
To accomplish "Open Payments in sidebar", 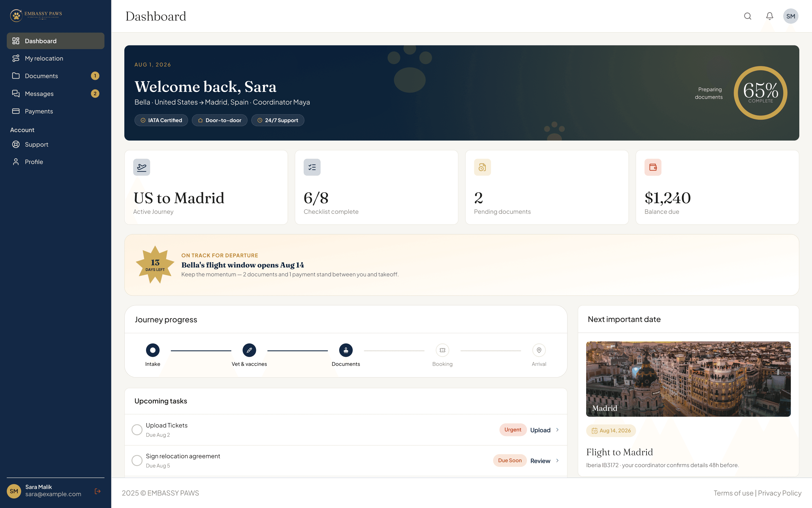I will [x=55, y=111].
